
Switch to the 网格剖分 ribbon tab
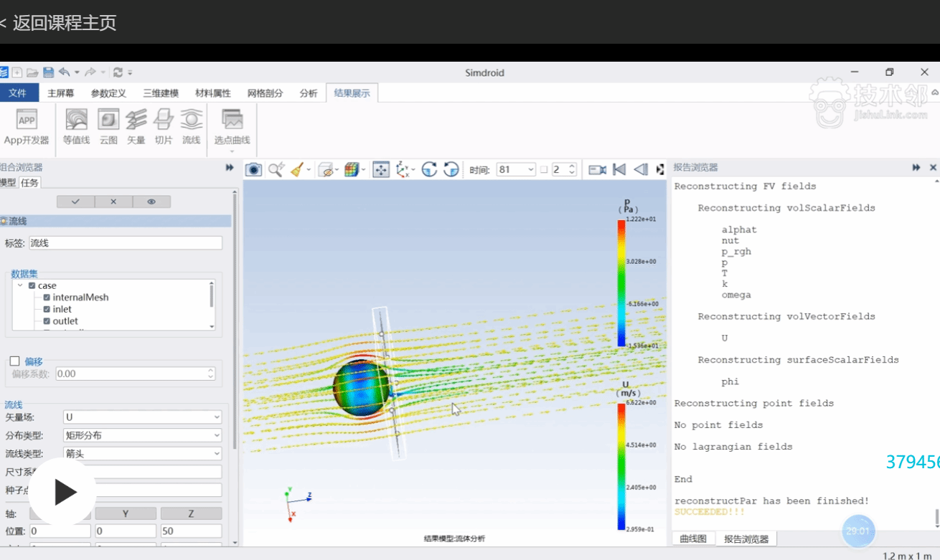[x=265, y=93]
